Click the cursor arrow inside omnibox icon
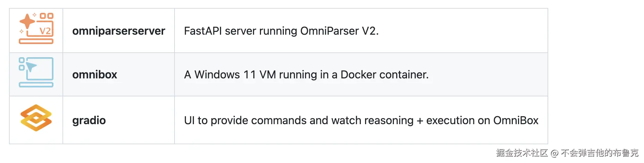The height and width of the screenshot is (163, 644). (31, 67)
